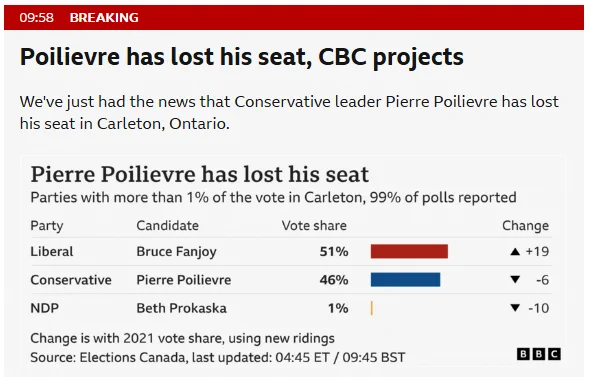The height and width of the screenshot is (377, 590).
Task: Select the blue Conservative vote share bar
Action: tap(405, 280)
